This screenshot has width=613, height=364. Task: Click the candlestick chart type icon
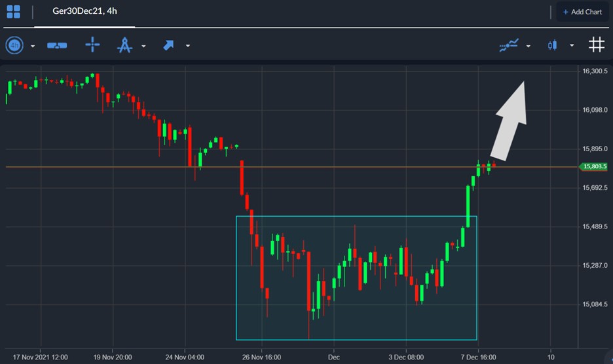552,45
